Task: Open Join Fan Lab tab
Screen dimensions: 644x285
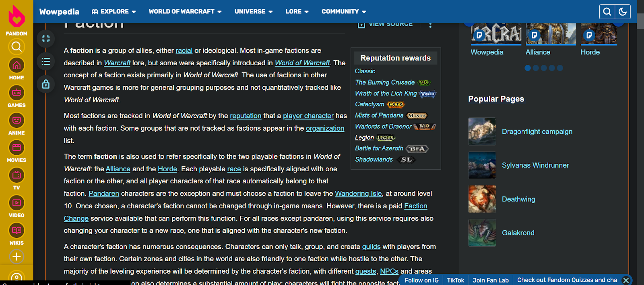Action: (490, 280)
